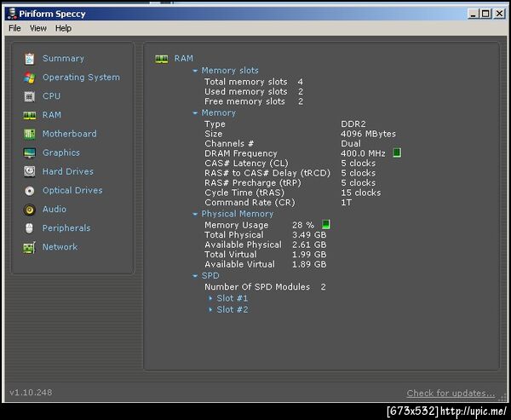Click the Optical Drives disc icon
Viewport: 511px width, 420px height.
tap(29, 191)
